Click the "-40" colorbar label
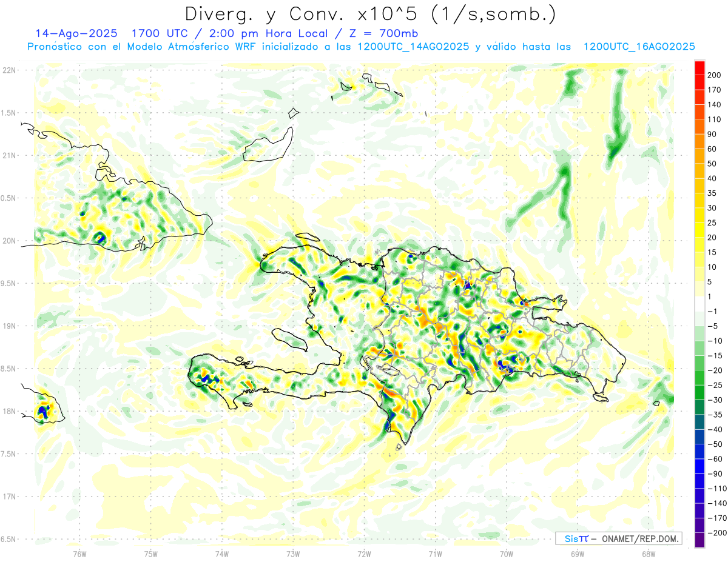The image size is (728, 562). [714, 429]
